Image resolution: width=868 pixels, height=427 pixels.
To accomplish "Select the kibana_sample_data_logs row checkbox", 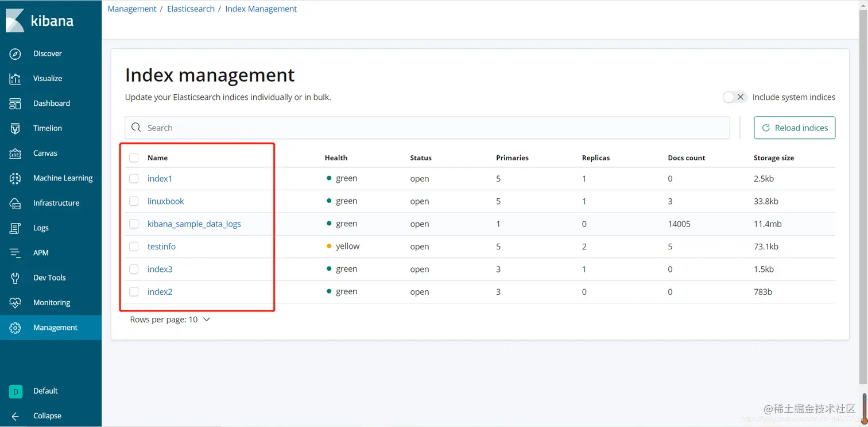I will [134, 224].
